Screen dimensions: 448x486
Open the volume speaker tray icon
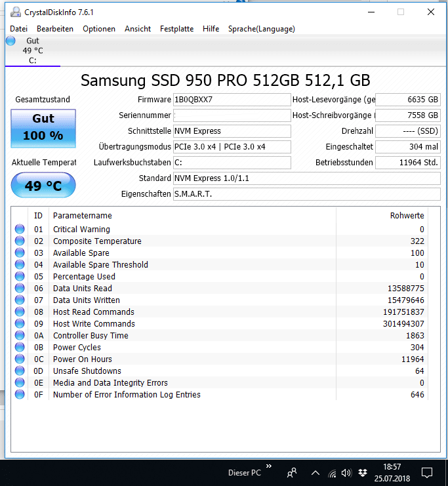346,473
